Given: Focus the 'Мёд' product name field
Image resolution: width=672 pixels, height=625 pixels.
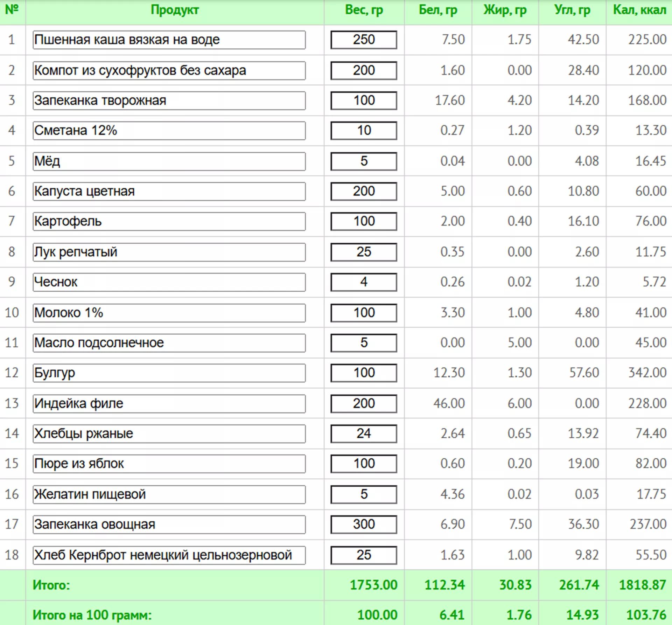Looking at the screenshot, I should (x=169, y=161).
